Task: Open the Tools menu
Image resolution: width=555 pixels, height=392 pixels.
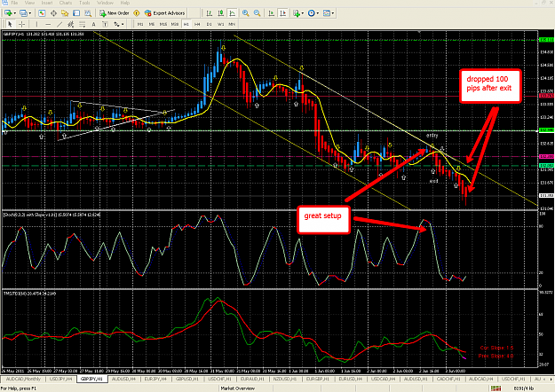Action: (x=84, y=3)
